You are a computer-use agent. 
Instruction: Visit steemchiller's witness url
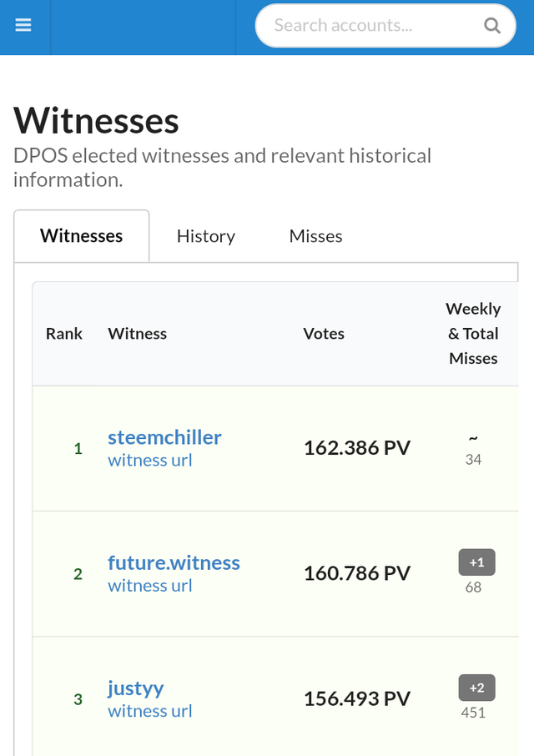tap(150, 461)
